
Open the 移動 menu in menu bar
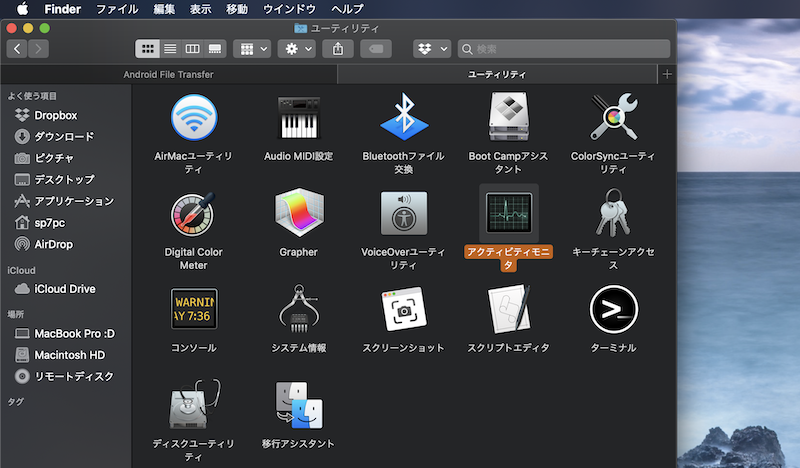coord(237,9)
